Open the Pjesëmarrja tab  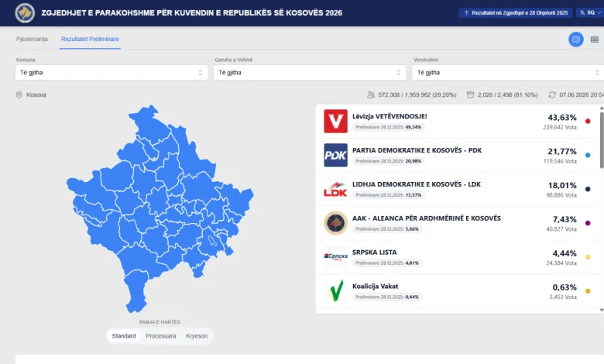[x=32, y=39]
